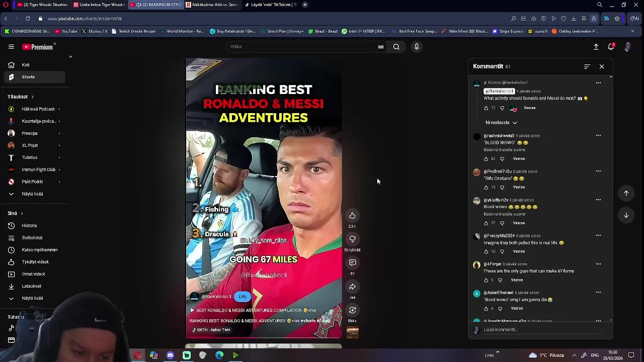This screenshot has height=362, width=644.
Task: Close the Kommentit panel
Action: click(601, 66)
